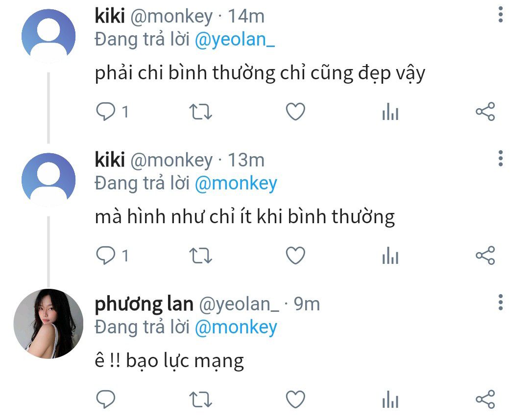Like kiki's 13m tweet
Image resolution: width=529 pixels, height=420 pixels.
[295, 256]
